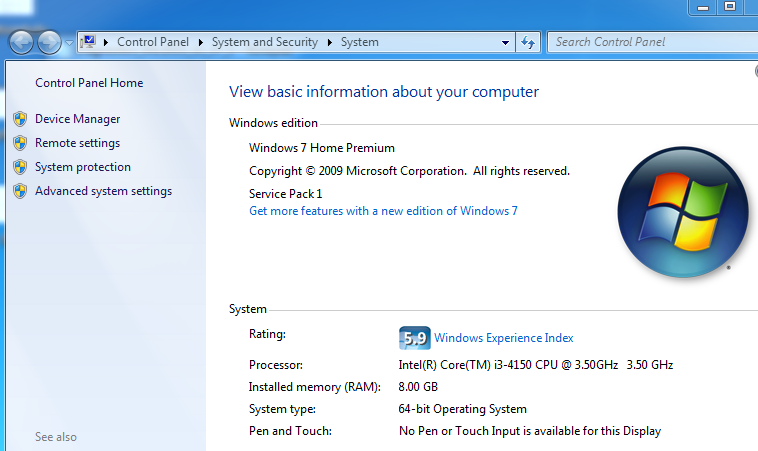Click the shield icon next to Remote settings
This screenshot has height=451, width=758.
pyautogui.click(x=20, y=143)
